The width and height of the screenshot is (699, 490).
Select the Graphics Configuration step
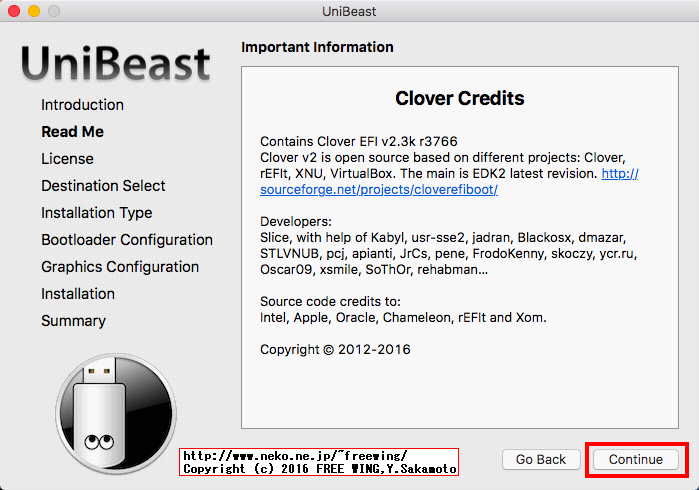(x=120, y=267)
